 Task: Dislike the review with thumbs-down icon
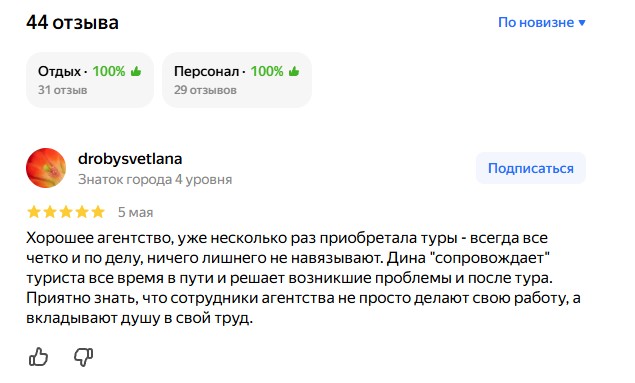(83, 357)
